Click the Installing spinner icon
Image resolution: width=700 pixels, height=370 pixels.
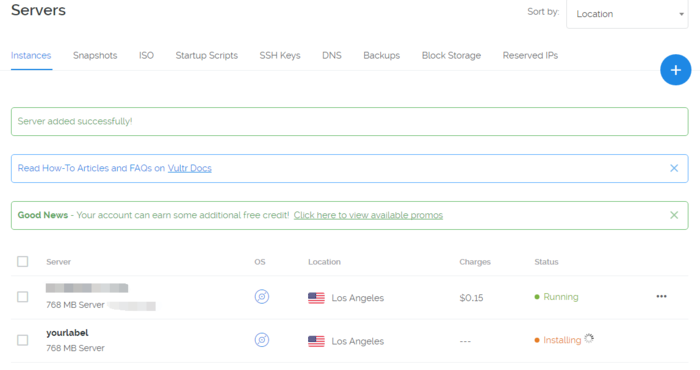[x=589, y=338]
